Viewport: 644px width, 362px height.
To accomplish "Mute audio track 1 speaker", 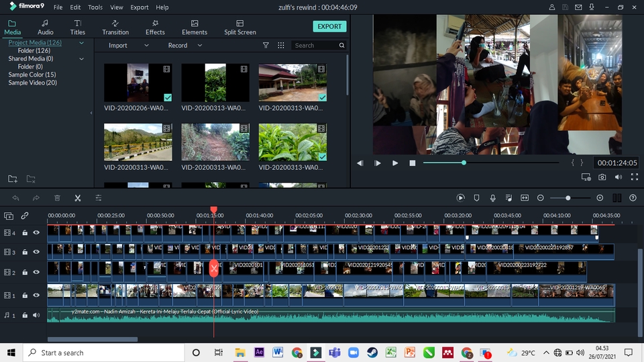I will (36, 315).
